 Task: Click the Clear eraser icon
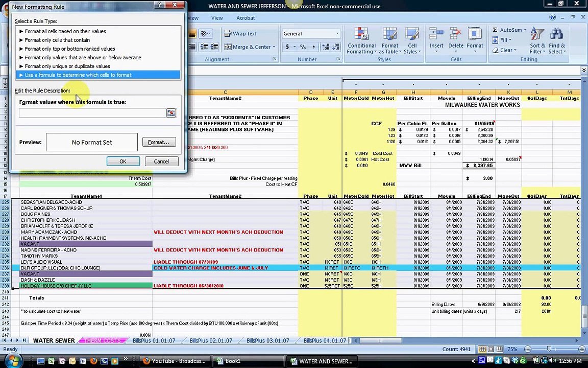495,50
